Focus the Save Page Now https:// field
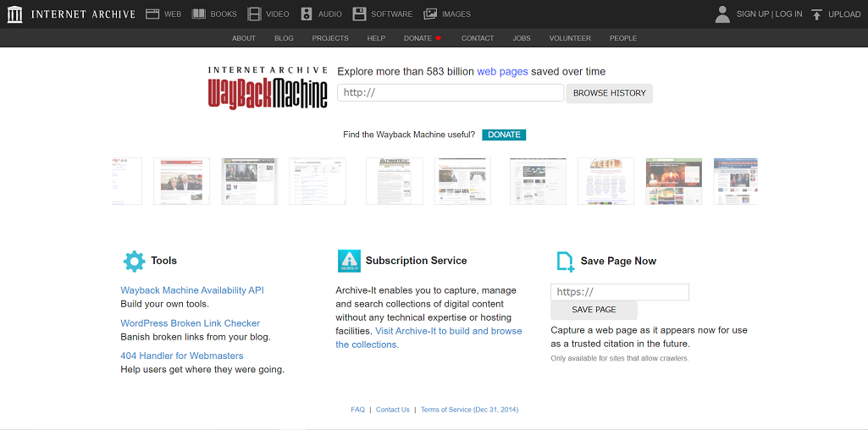 (620, 292)
